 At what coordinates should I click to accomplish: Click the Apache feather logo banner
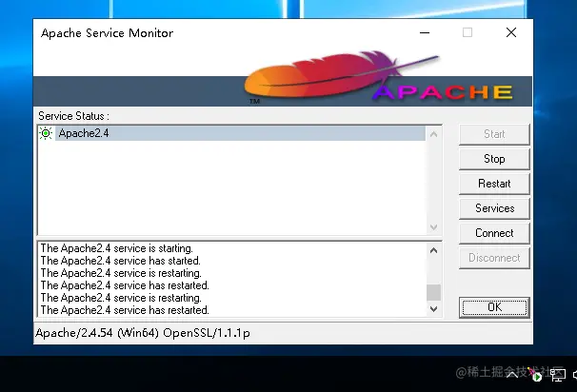pyautogui.click(x=283, y=78)
